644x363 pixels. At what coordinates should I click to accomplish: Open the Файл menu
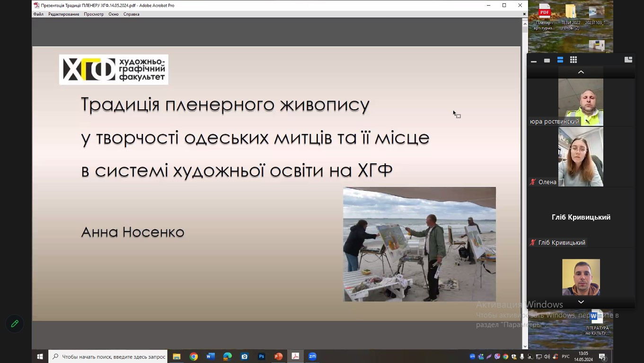(38, 14)
